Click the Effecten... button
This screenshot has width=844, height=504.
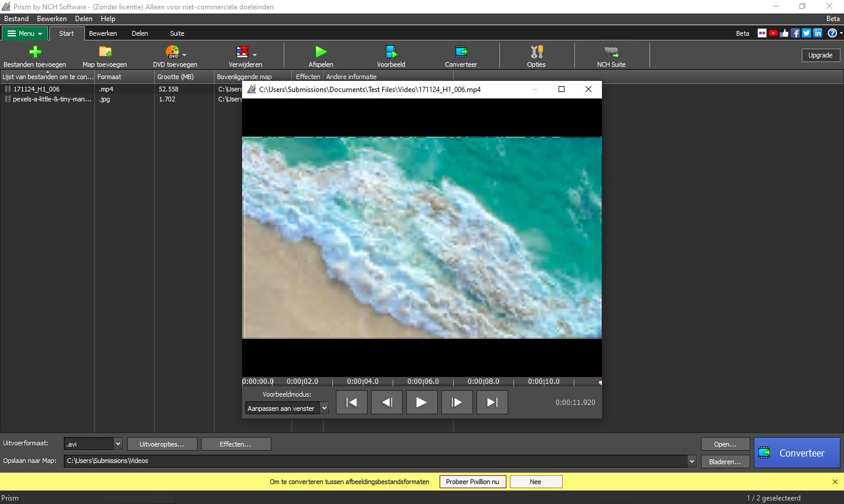point(236,444)
